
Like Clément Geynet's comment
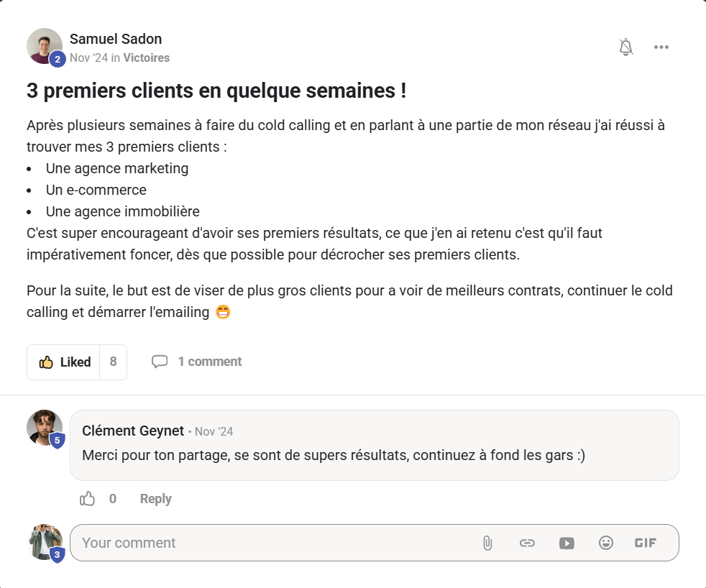88,499
